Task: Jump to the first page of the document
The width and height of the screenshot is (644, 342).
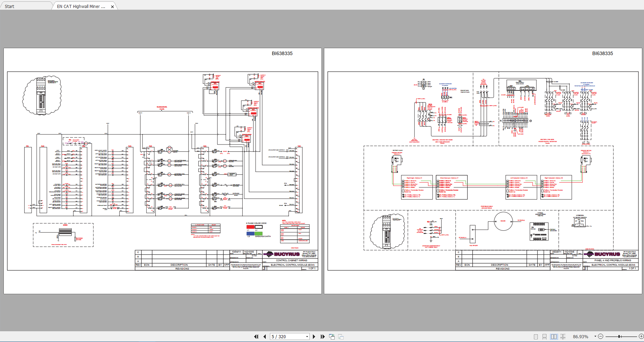Action: [256, 336]
